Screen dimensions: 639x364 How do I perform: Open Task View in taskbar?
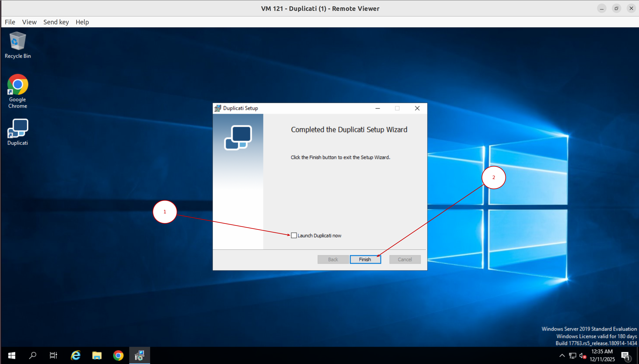pos(53,355)
